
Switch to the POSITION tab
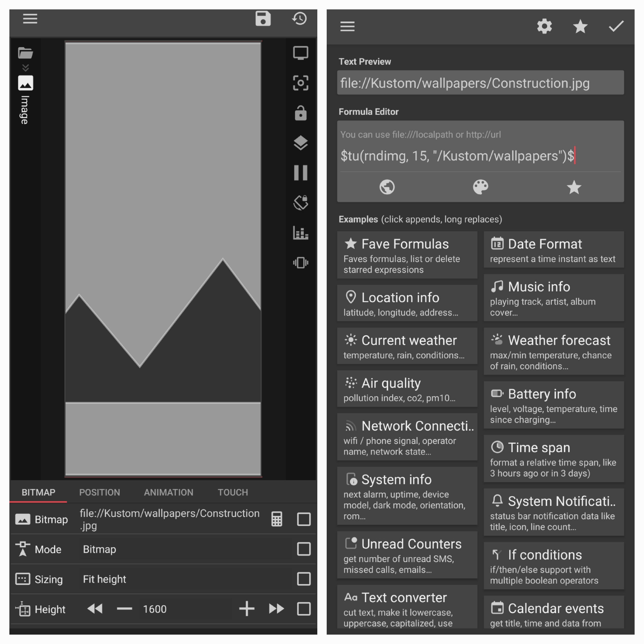pyautogui.click(x=99, y=492)
